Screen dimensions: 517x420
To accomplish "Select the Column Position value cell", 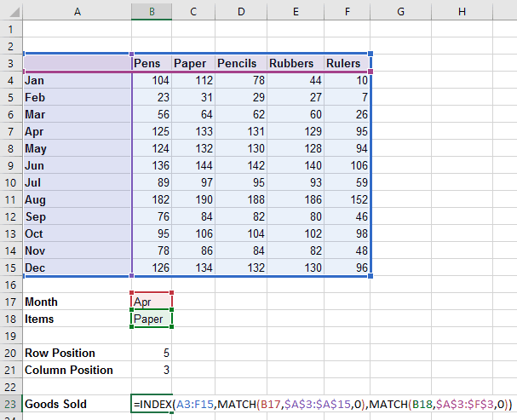I will (151, 370).
